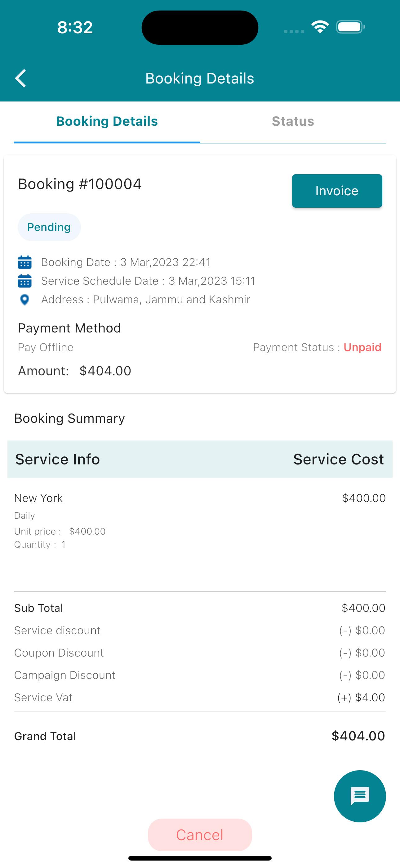Cancel this booking
The height and width of the screenshot is (868, 400).
(x=200, y=835)
